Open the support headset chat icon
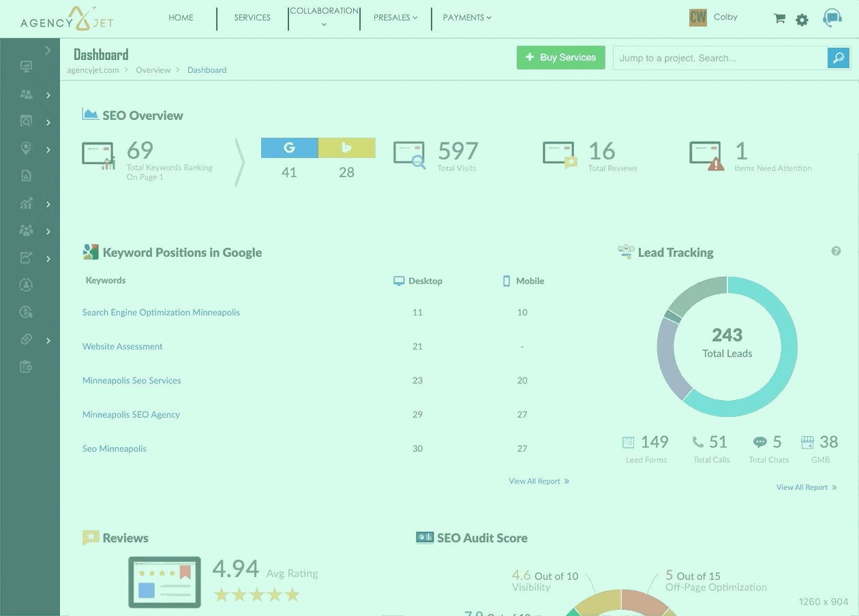Viewport: 859px width, 616px height. pos(832,18)
